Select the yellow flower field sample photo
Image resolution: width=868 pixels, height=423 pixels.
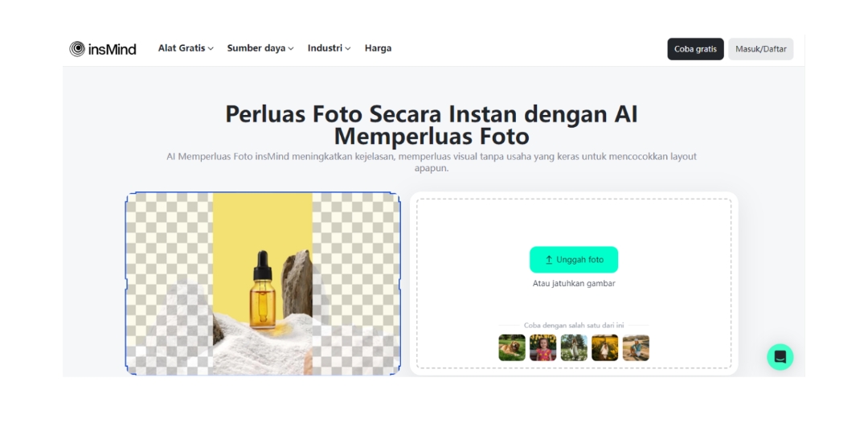coord(605,347)
